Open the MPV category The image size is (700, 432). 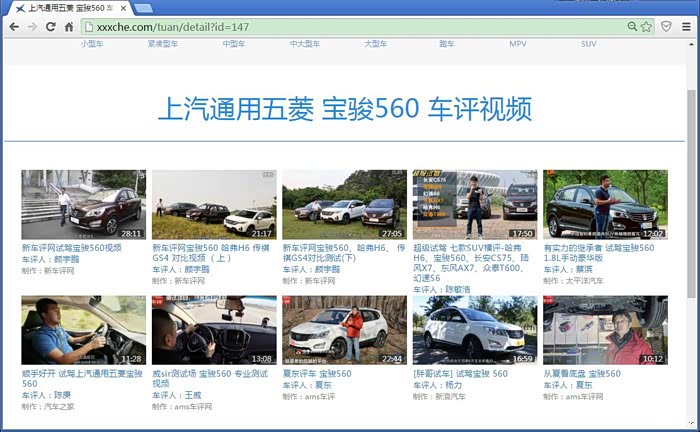[x=518, y=44]
